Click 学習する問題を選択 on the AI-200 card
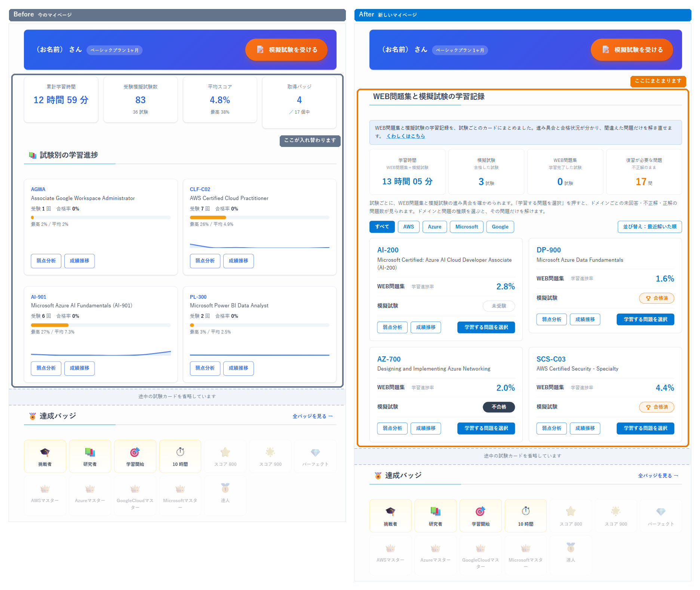 [486, 327]
